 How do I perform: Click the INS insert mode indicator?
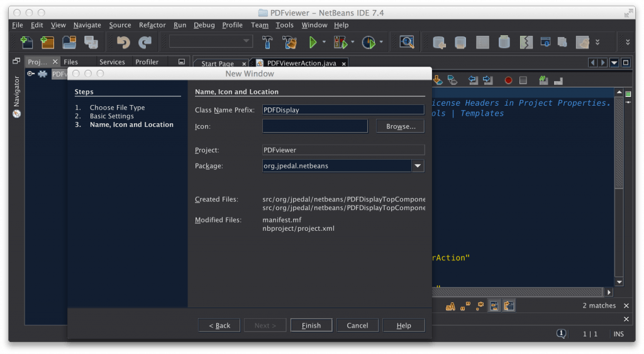pyautogui.click(x=619, y=335)
